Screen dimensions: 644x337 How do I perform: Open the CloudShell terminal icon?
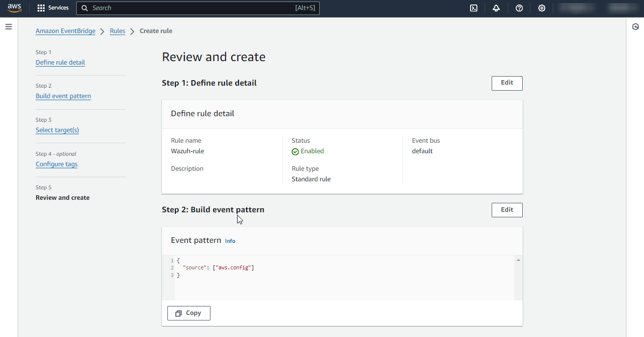pyautogui.click(x=474, y=8)
